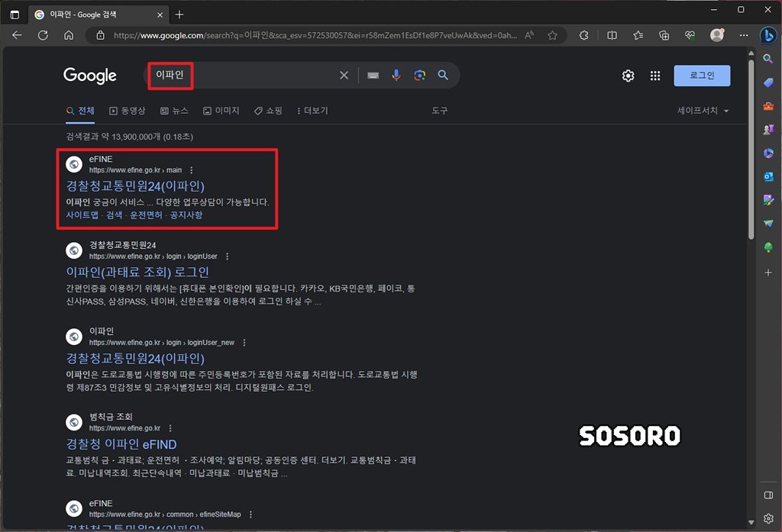Viewport: 782px width, 532px height.
Task: Open Edge settings and more menu
Action: click(x=744, y=35)
